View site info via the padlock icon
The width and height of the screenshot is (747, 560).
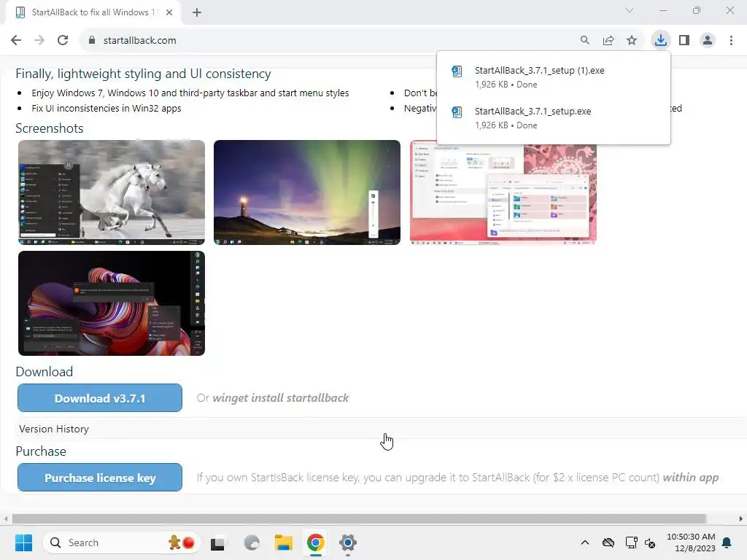click(92, 41)
